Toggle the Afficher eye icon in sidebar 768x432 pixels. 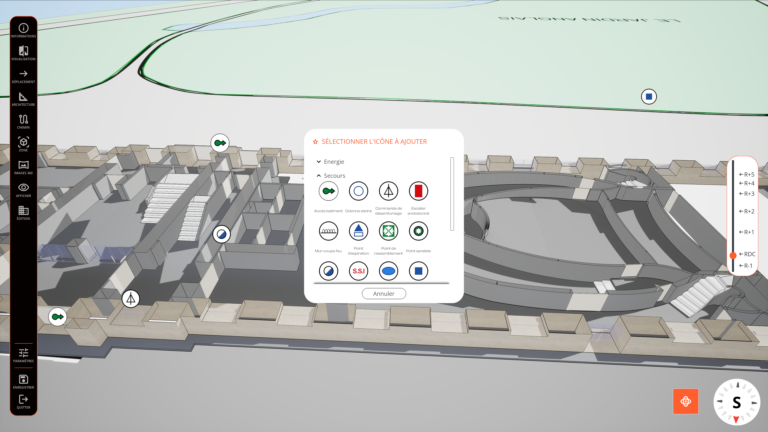point(24,189)
